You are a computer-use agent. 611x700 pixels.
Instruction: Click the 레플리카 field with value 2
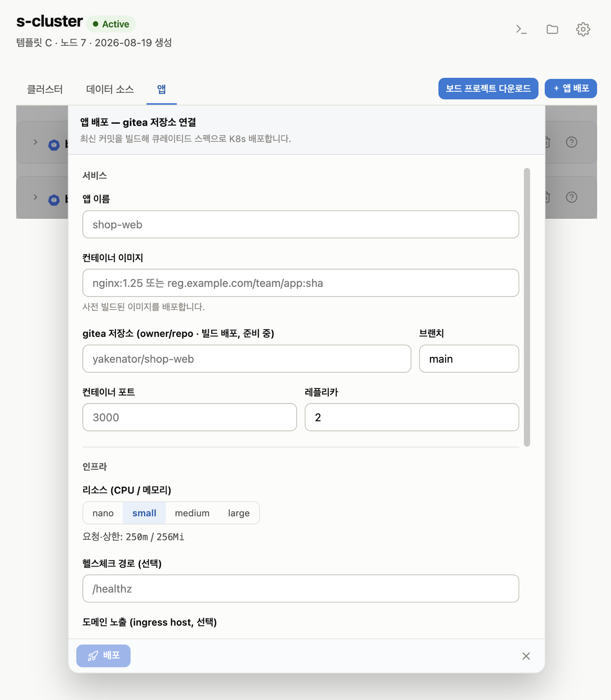tap(412, 417)
